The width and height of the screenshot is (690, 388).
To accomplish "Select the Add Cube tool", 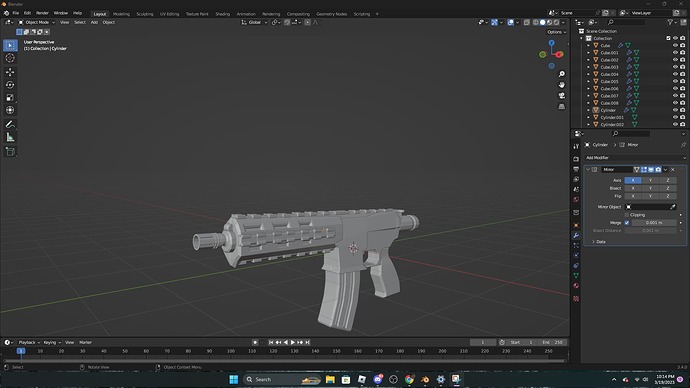I will [10, 152].
